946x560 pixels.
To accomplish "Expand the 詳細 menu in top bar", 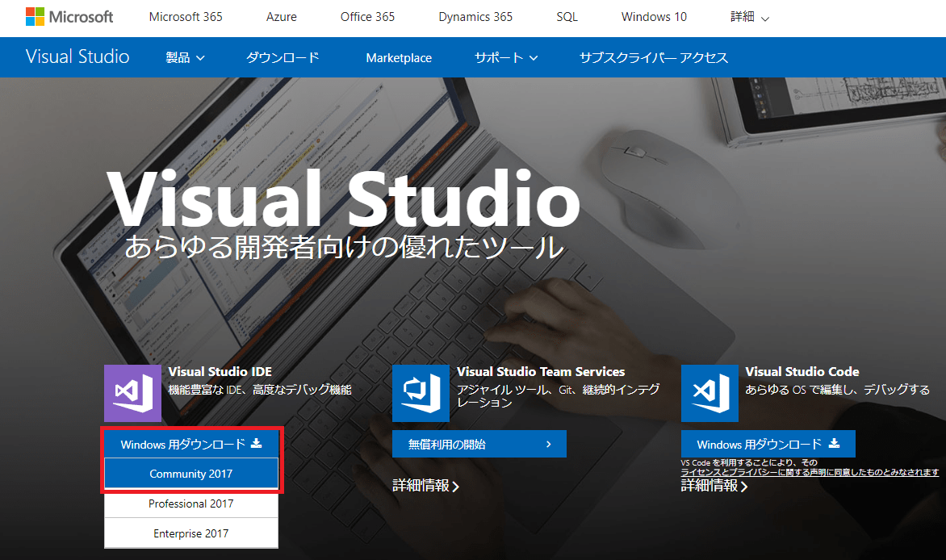I will pyautogui.click(x=750, y=17).
